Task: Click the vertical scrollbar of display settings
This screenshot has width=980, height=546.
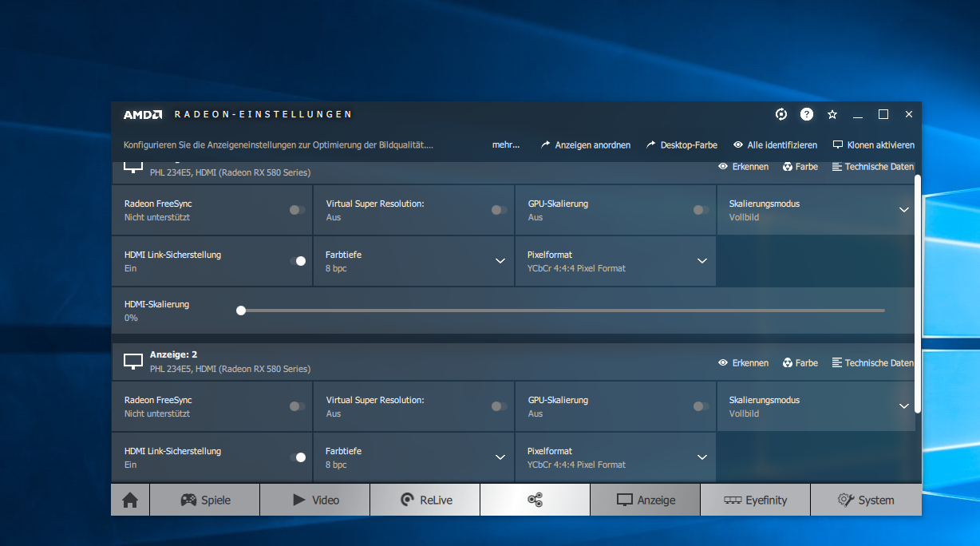Action: tap(919, 293)
